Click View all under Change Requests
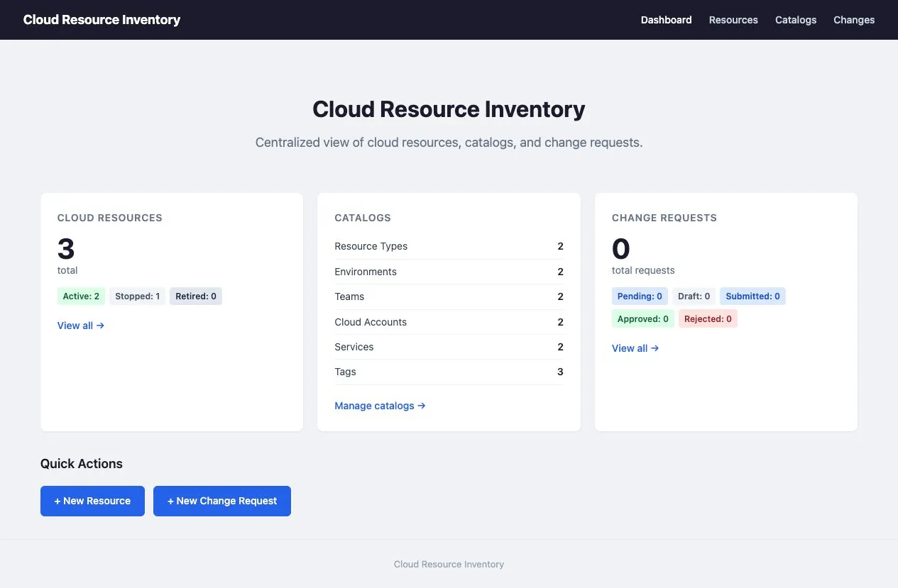The image size is (898, 588). pyautogui.click(x=635, y=348)
